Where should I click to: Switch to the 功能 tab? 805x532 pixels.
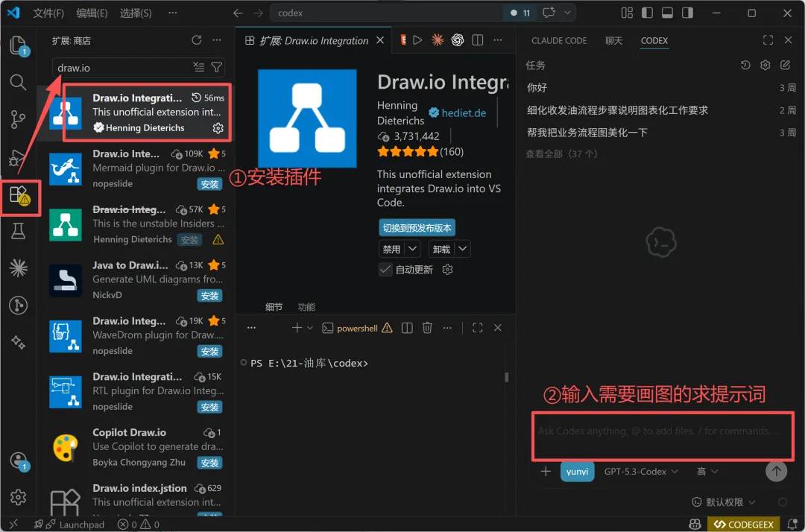[x=306, y=307]
